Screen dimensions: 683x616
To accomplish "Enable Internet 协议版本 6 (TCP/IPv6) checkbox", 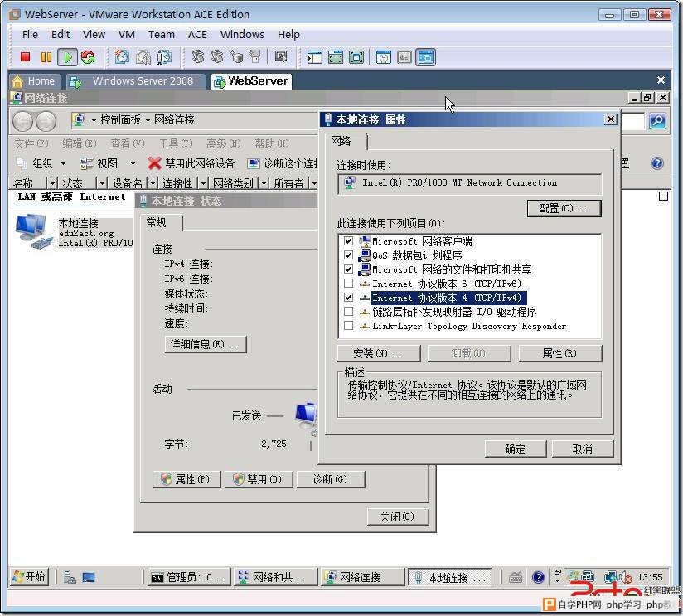I will pos(348,284).
